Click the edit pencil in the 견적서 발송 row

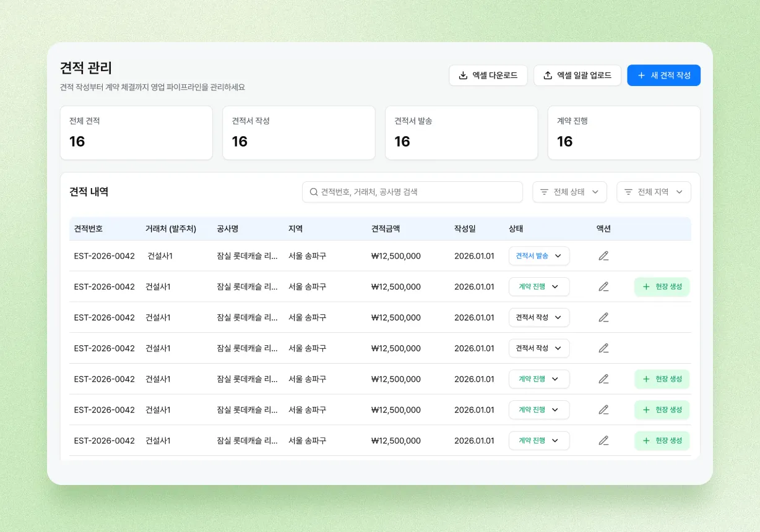(603, 255)
